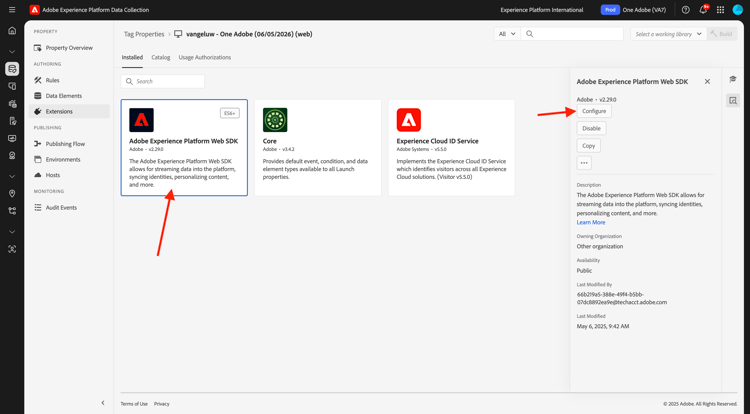Click the monitor icon in left rail

[12, 138]
